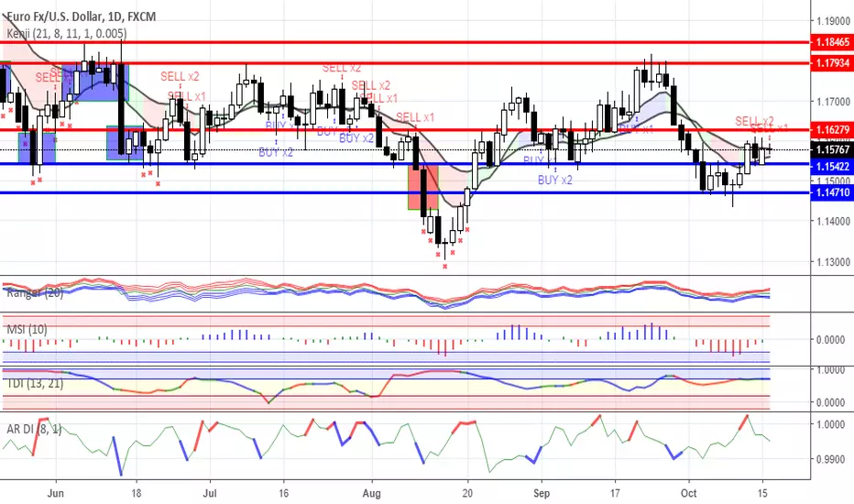Click the AR DI pane 0.9900 axis value

tap(830, 459)
